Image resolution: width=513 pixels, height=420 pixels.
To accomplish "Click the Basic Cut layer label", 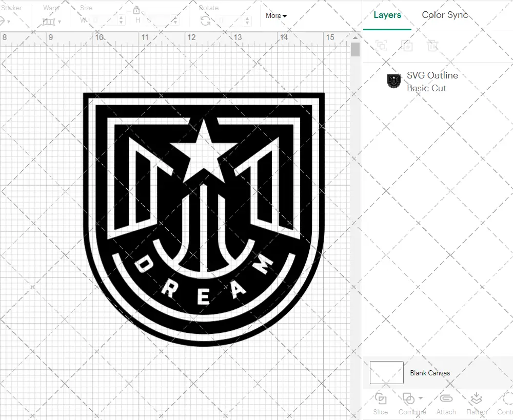I will coord(426,88).
